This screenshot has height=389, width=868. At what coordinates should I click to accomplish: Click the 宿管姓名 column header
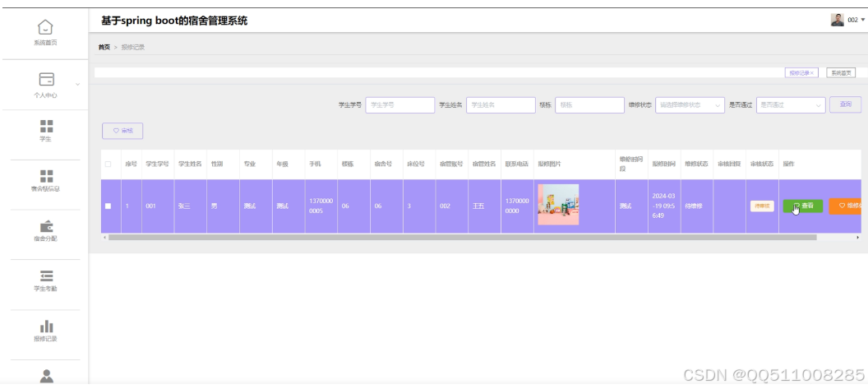(x=484, y=164)
